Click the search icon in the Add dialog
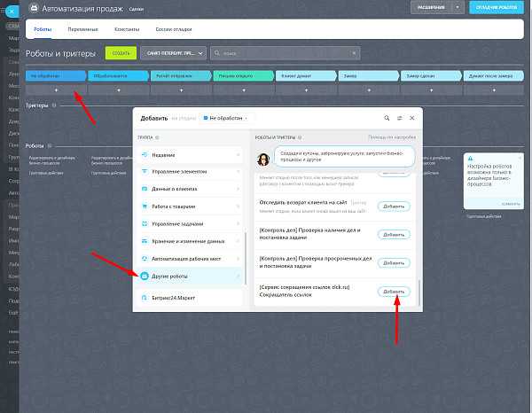532x413 pixels. [387, 118]
